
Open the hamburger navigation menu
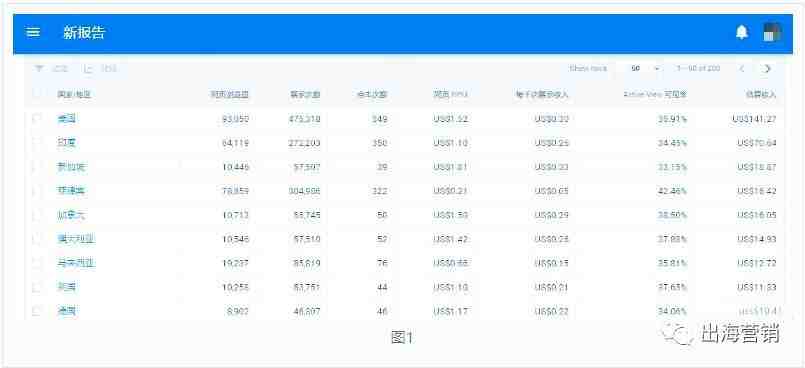tap(33, 32)
